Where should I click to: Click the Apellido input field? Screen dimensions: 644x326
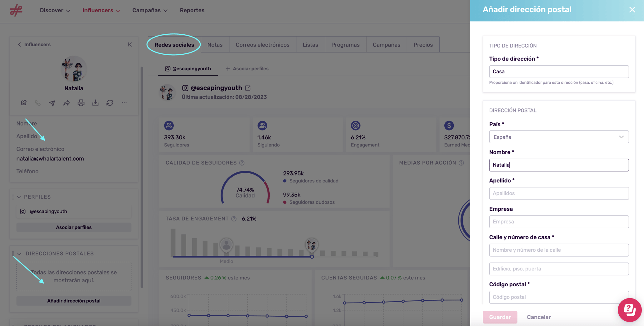(559, 193)
